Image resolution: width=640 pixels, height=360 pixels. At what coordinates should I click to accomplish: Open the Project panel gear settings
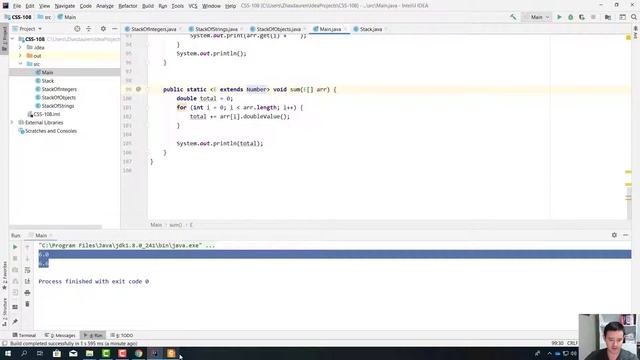pos(103,29)
